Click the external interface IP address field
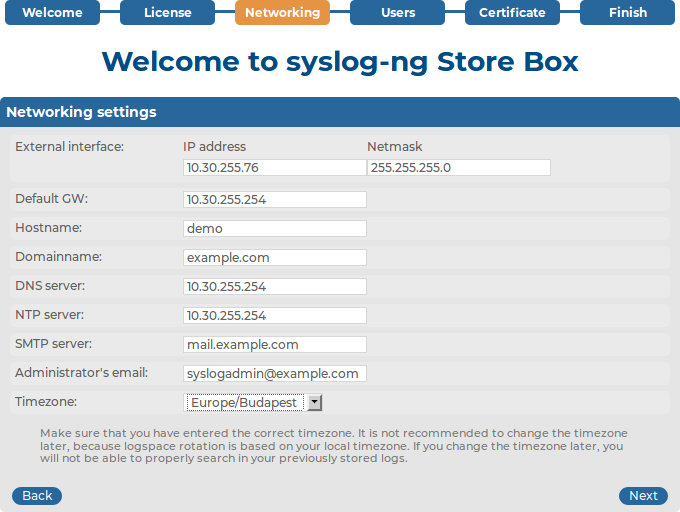This screenshot has width=680, height=512. pos(275,167)
